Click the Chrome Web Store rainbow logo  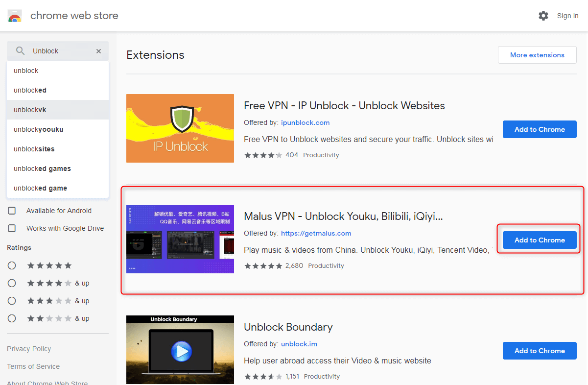(15, 16)
